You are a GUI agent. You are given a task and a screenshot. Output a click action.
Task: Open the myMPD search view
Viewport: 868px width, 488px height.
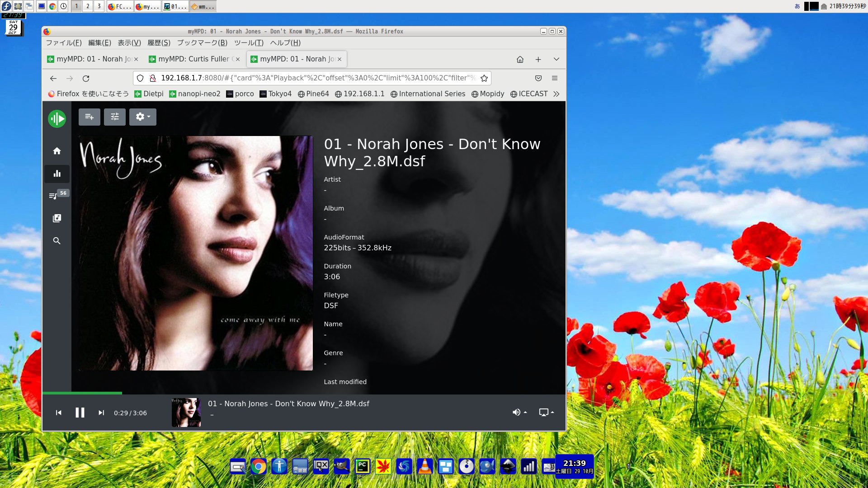(x=57, y=241)
